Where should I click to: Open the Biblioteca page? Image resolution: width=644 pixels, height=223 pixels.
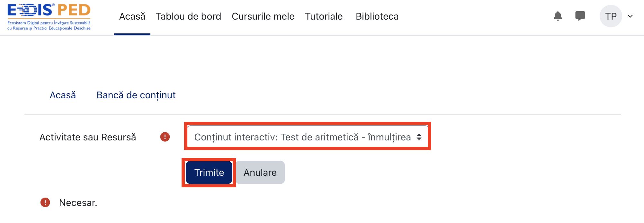tap(377, 16)
